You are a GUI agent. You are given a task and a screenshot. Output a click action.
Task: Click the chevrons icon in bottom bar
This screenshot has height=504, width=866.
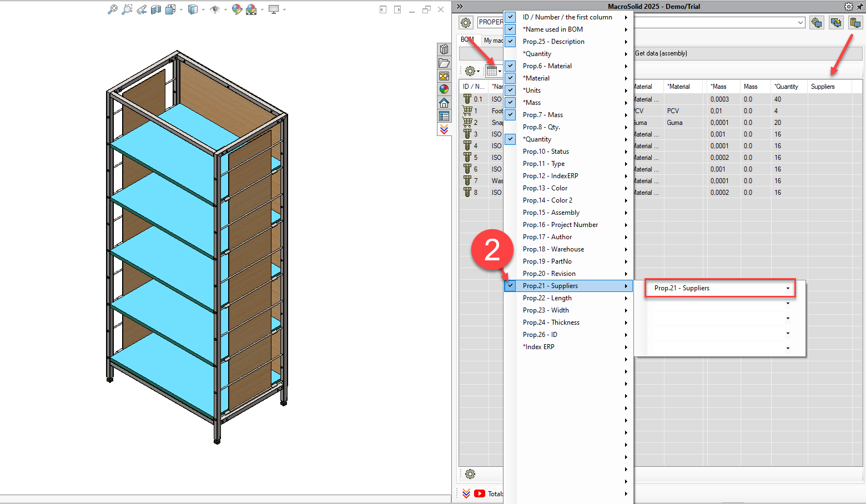click(x=466, y=493)
